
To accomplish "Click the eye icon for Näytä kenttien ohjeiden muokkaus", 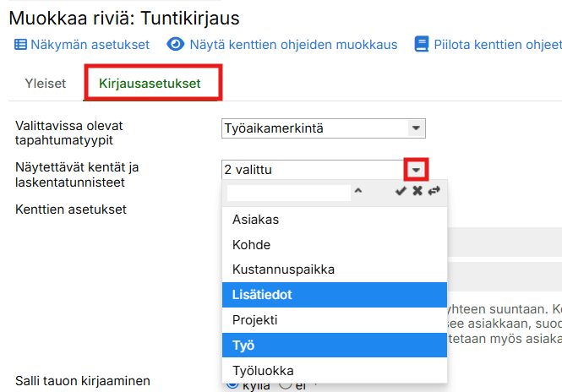I will click(176, 45).
